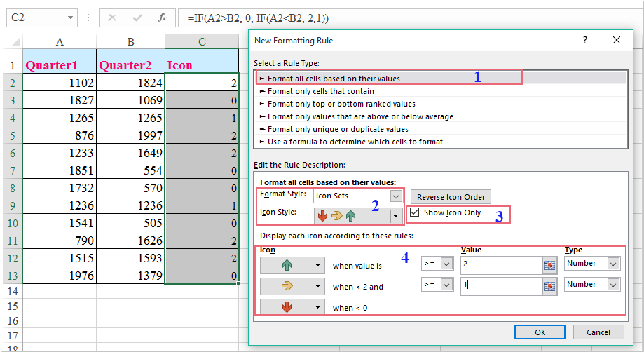The height and width of the screenshot is (352, 644).
Task: Click range selector icon beside value 2
Action: (549, 264)
